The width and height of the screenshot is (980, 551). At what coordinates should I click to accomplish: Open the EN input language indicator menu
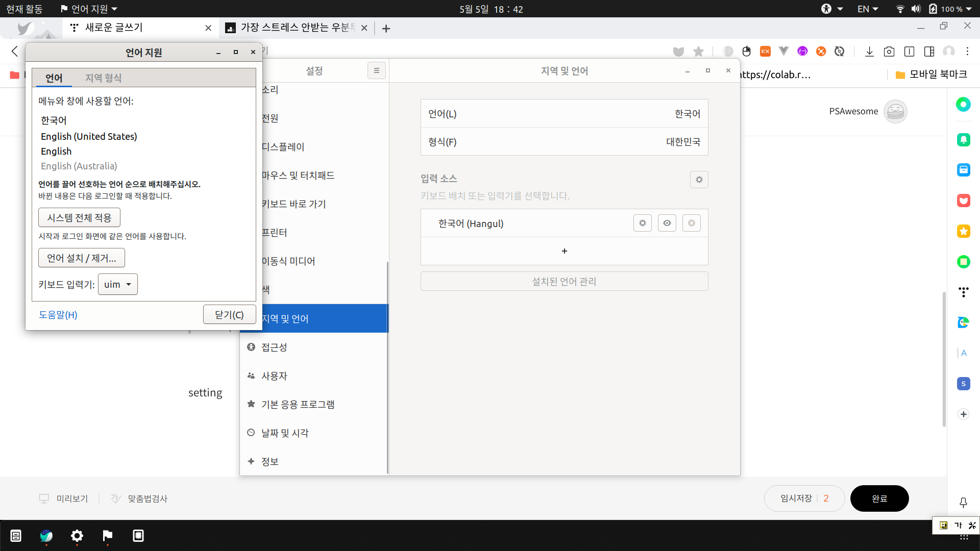867,9
